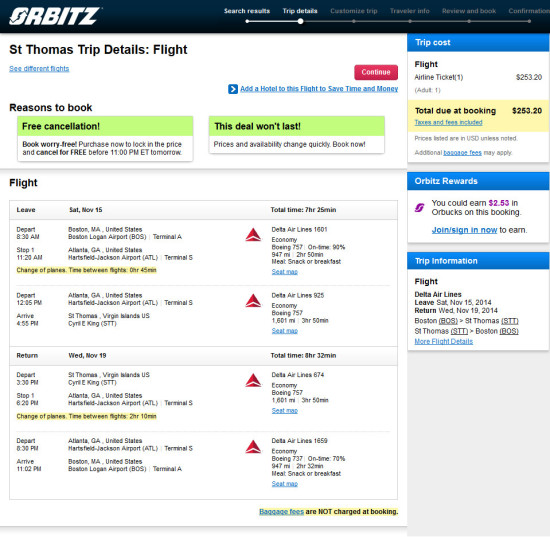Click the Delta logo for flight 925
Screen dimensions: 550x537
(x=253, y=301)
